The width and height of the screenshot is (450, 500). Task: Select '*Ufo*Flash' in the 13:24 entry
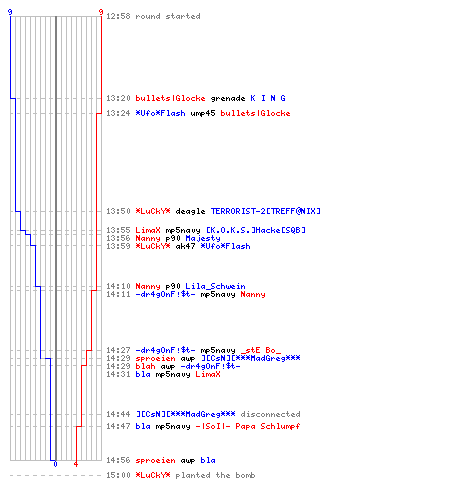(x=160, y=113)
